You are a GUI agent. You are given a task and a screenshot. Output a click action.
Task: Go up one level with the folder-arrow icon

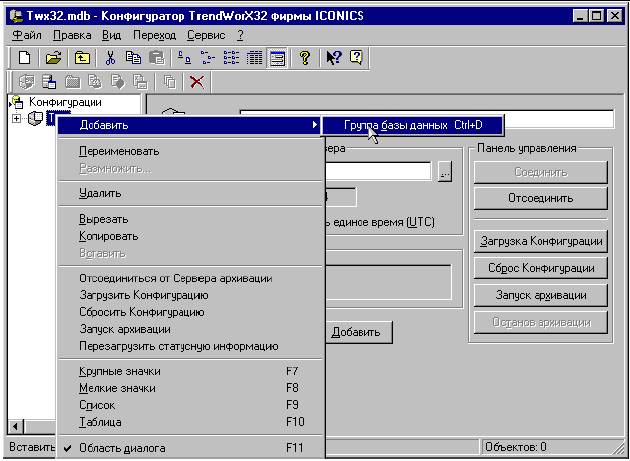(x=82, y=58)
